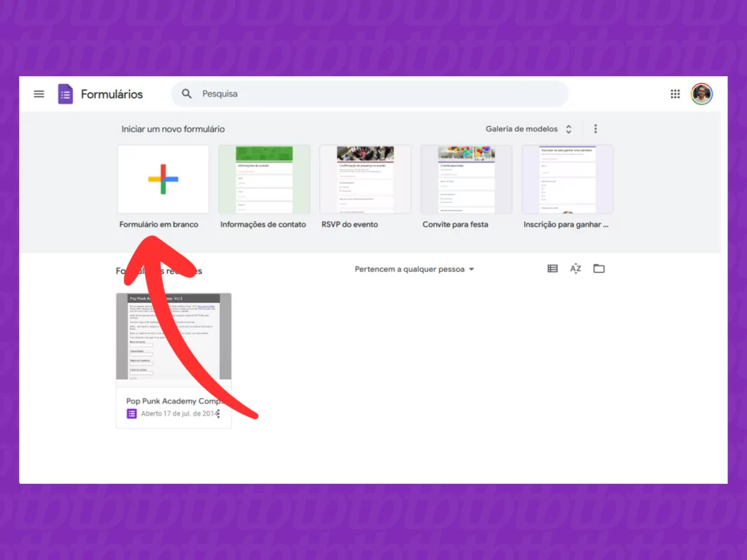Viewport: 747px width, 560px height.
Task: Open the Google apps grid
Action: (675, 94)
